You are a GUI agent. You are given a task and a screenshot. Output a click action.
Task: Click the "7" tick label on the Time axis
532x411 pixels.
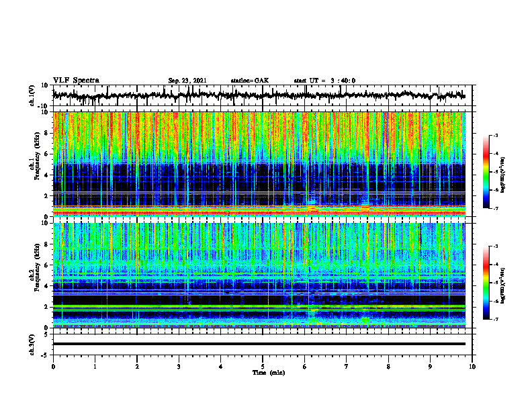pos(347,367)
